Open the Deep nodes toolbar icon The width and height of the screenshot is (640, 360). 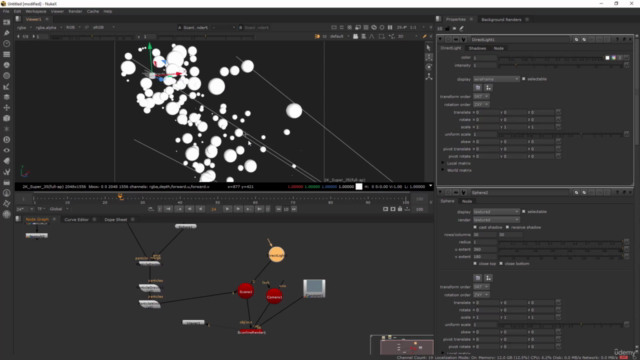pyautogui.click(x=7, y=140)
